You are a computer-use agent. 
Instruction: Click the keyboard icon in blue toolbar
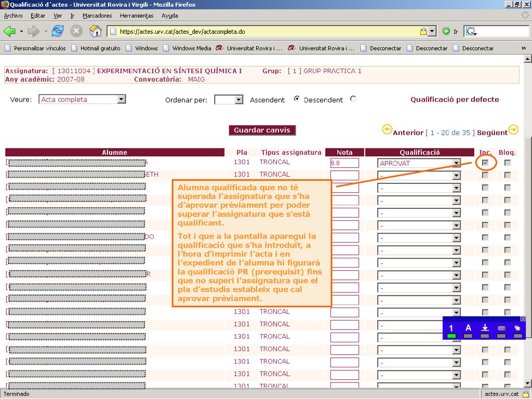click(x=501, y=328)
